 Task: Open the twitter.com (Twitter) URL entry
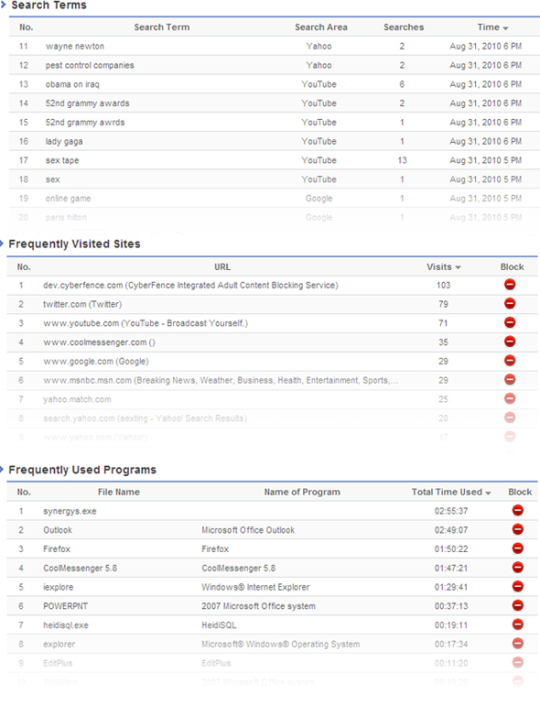(x=82, y=304)
